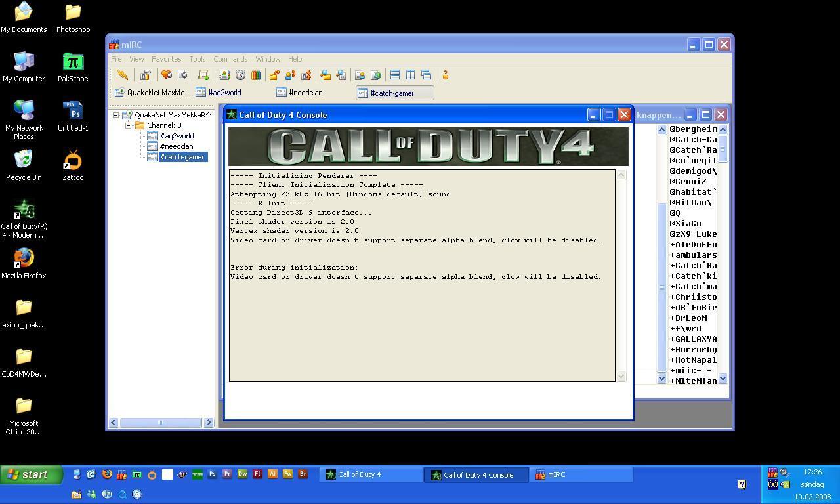Open mIRC Options hammer icon

coord(146,75)
